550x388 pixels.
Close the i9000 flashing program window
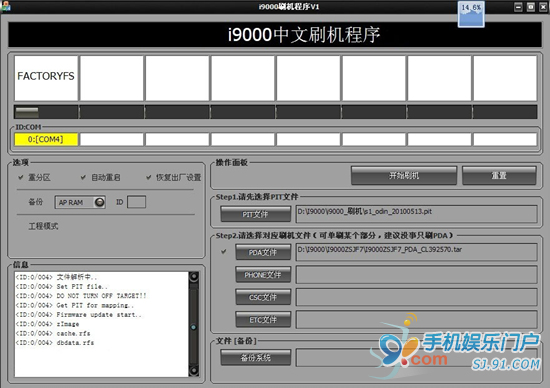point(543,7)
